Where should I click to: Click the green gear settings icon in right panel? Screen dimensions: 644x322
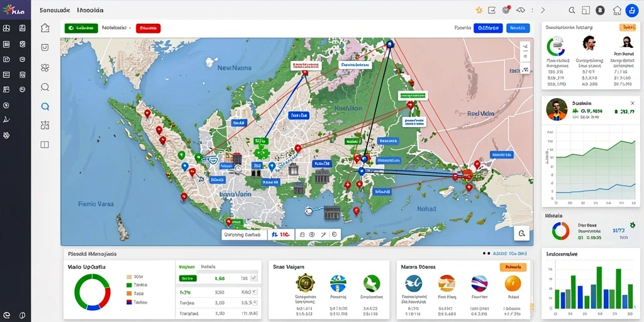(x=633, y=225)
